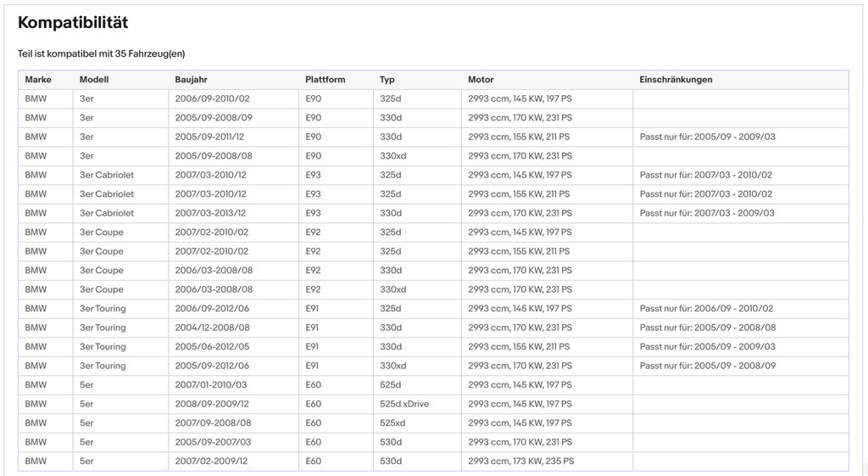Image resolution: width=868 pixels, height=476 pixels.
Task: Click the Motor column header
Action: click(x=481, y=80)
